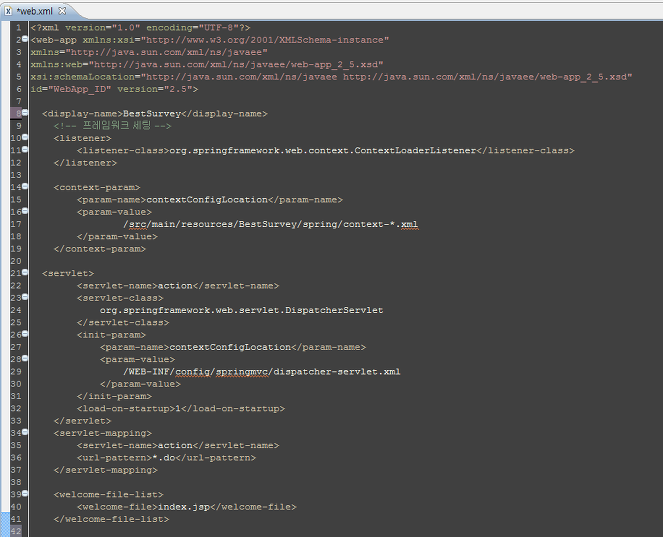Click the Korean comment on line 9

pos(112,126)
